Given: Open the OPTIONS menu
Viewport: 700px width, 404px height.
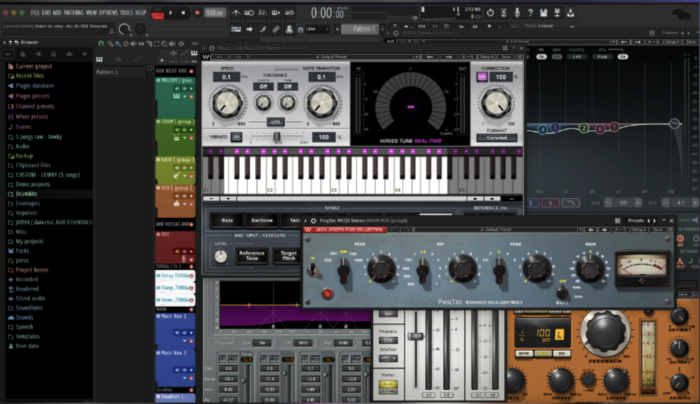Looking at the screenshot, I should tap(108, 12).
